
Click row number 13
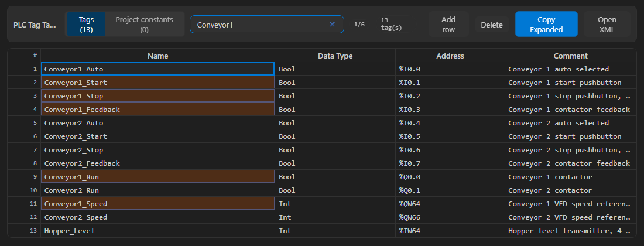(24, 230)
